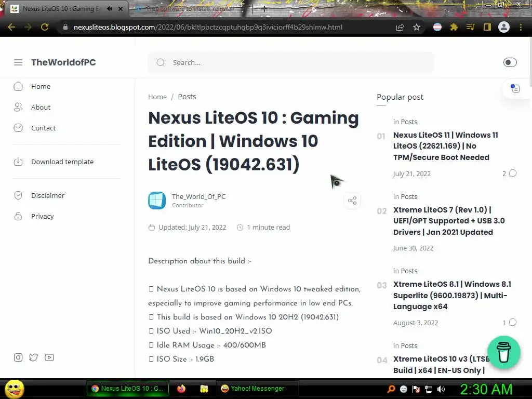This screenshot has width=532, height=399.
Task: Click the site padlock icon in address bar
Action: point(65,27)
